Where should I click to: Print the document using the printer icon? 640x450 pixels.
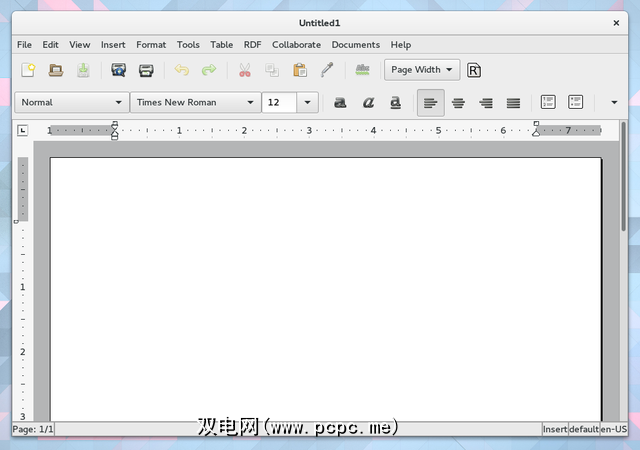click(146, 70)
